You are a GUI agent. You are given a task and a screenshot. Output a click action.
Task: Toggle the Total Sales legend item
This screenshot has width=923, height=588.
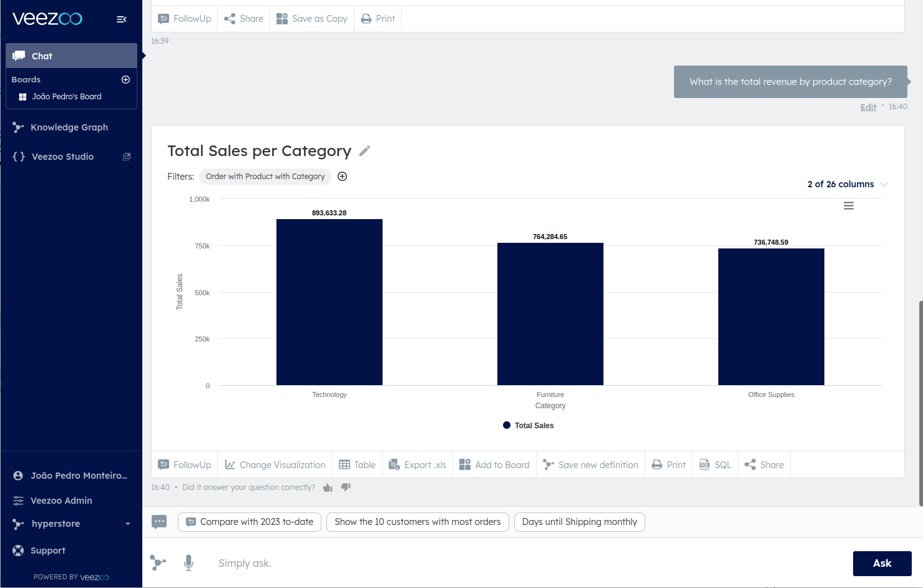click(x=529, y=426)
